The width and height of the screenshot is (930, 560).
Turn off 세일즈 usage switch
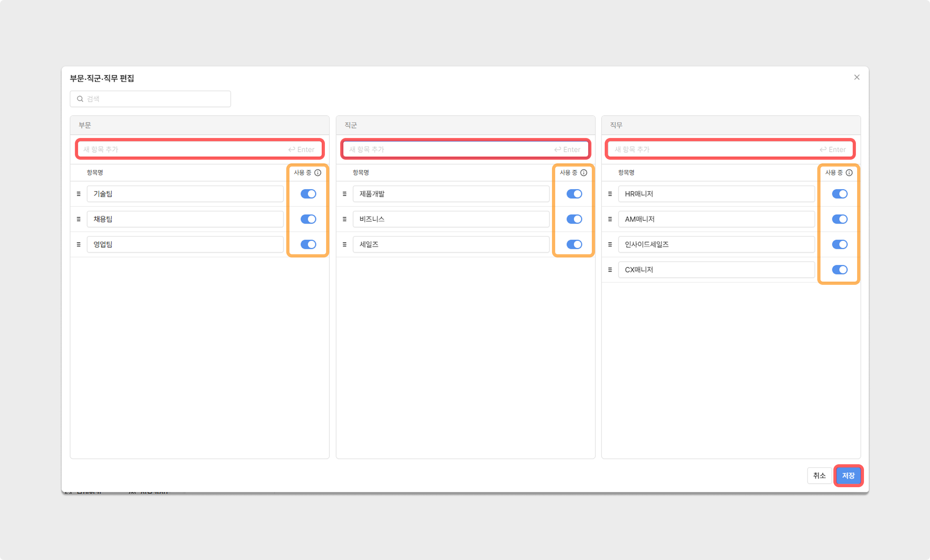[x=574, y=244]
